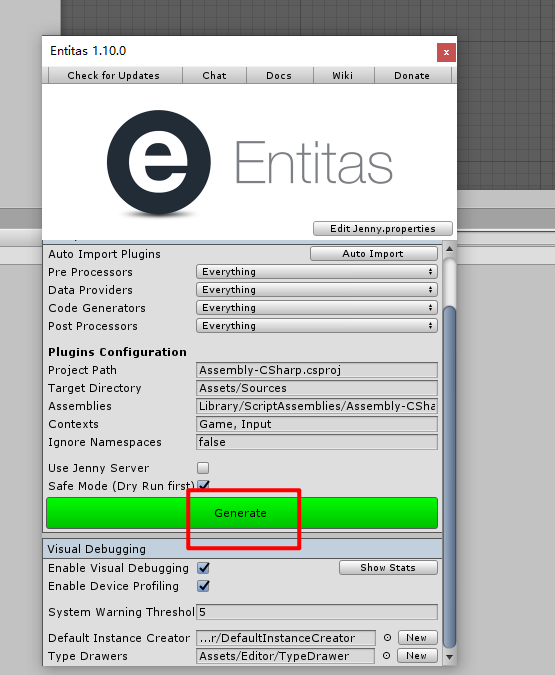Open the Docs toolbar item

[x=279, y=75]
